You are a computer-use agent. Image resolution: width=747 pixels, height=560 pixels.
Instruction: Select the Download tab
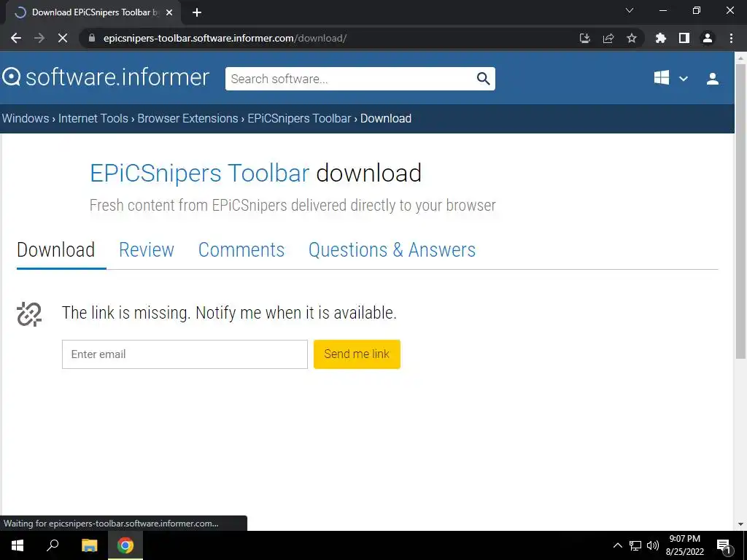[55, 250]
